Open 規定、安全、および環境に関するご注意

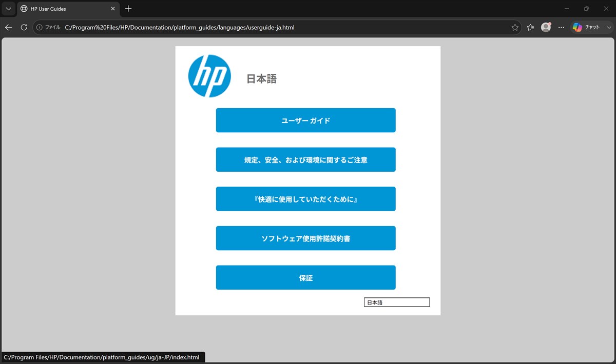pos(305,159)
